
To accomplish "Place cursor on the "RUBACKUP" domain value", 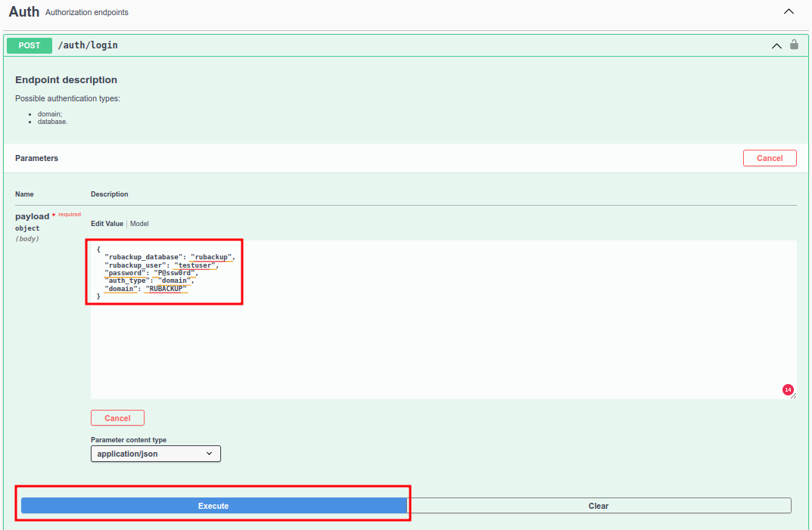I will pyautogui.click(x=166, y=289).
